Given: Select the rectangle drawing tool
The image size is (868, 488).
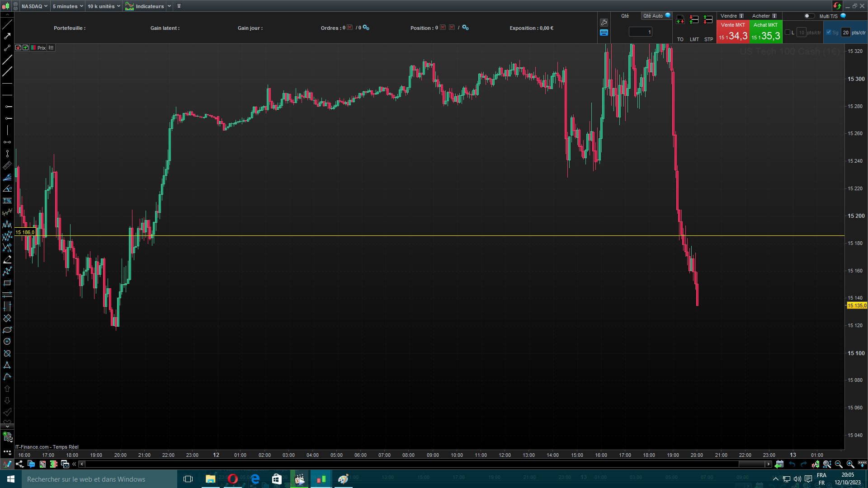Looking at the screenshot, I should point(7,283).
